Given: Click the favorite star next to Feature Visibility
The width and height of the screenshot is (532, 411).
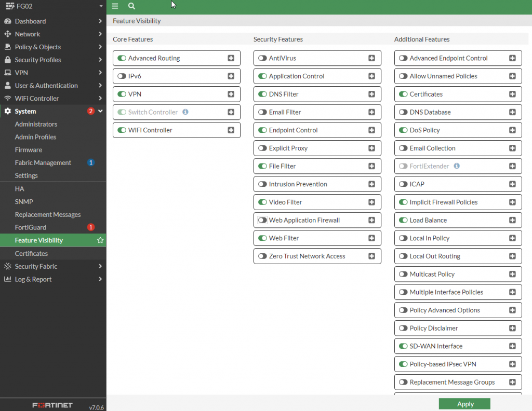Looking at the screenshot, I should tap(100, 240).
